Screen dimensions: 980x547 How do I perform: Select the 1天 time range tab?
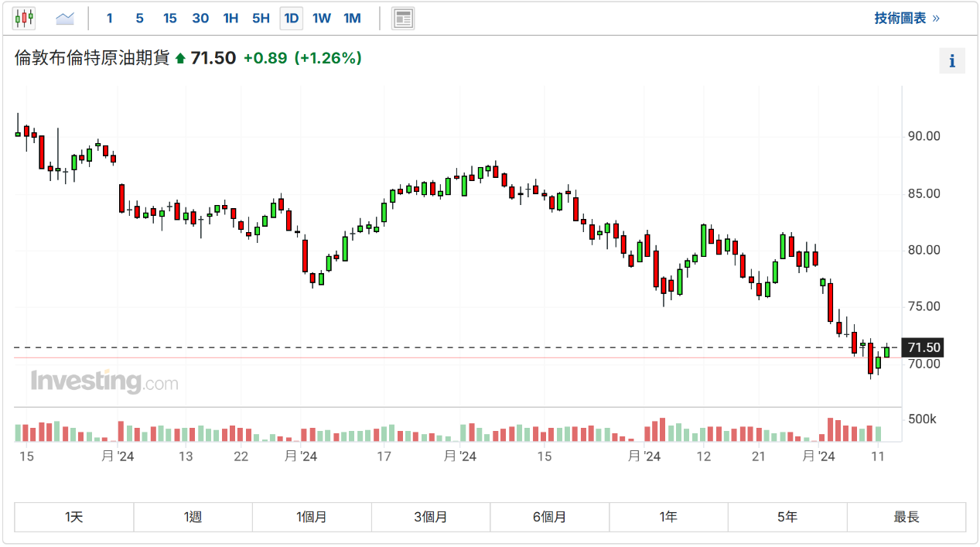[74, 517]
